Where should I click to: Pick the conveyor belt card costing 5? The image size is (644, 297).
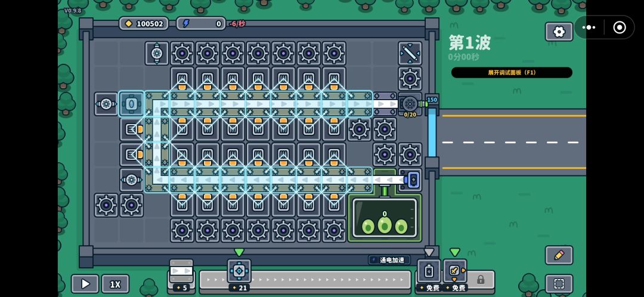(x=181, y=275)
